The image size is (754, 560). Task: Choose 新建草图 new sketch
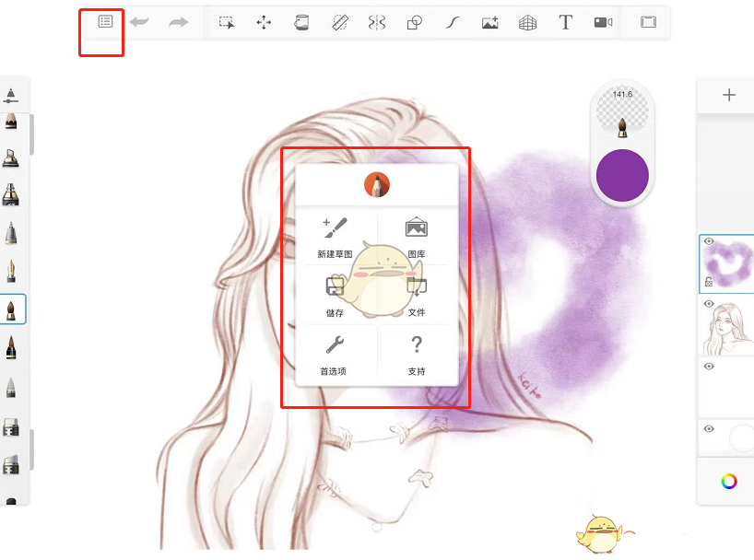336,238
